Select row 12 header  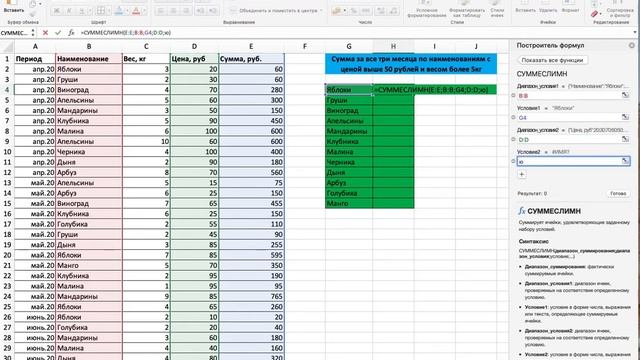point(7,172)
